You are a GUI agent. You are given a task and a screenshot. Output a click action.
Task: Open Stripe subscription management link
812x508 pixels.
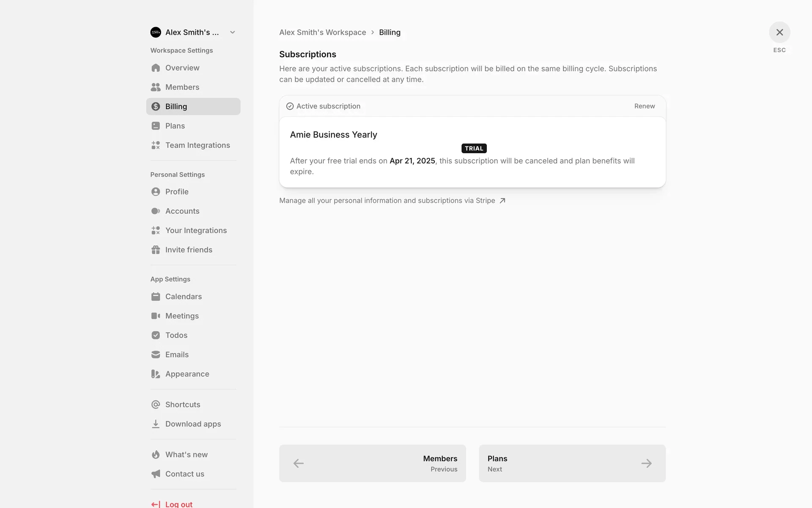392,201
